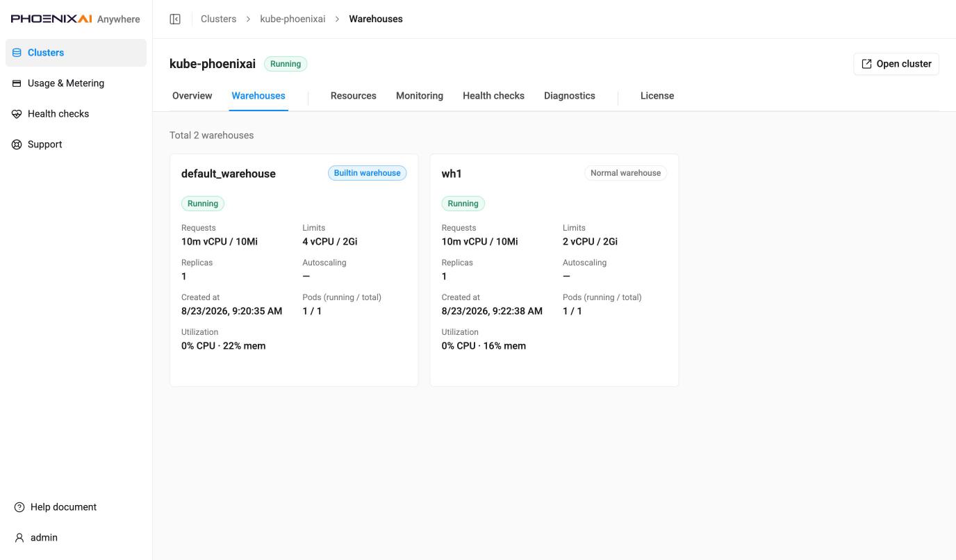Click the Health checks heart icon in sidebar

(x=17, y=114)
